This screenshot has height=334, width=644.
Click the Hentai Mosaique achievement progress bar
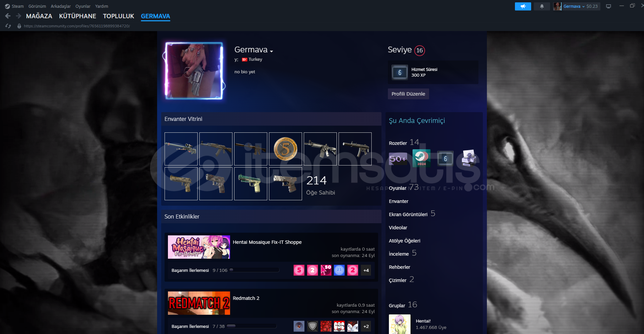pos(254,270)
